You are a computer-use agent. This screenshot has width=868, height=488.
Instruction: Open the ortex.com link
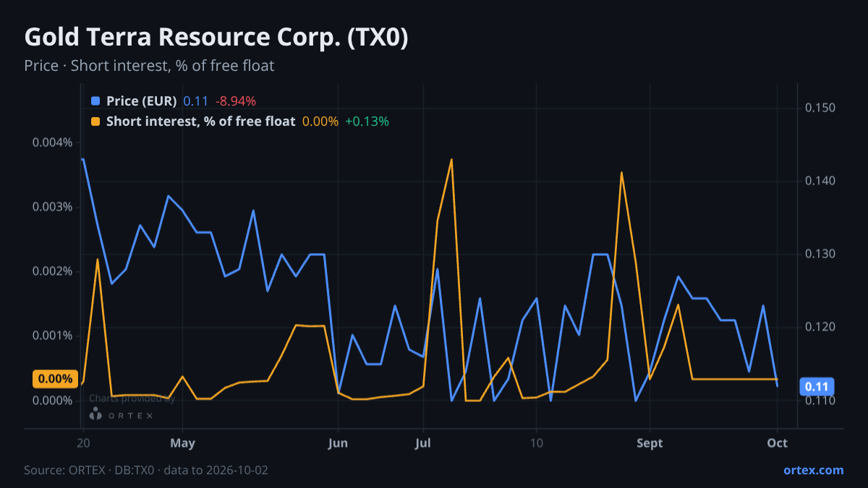(814, 470)
